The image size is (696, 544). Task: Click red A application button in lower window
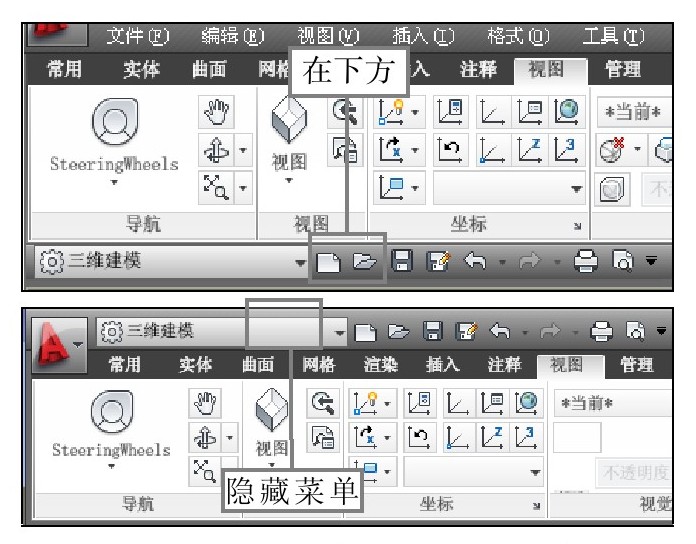[x=59, y=345]
